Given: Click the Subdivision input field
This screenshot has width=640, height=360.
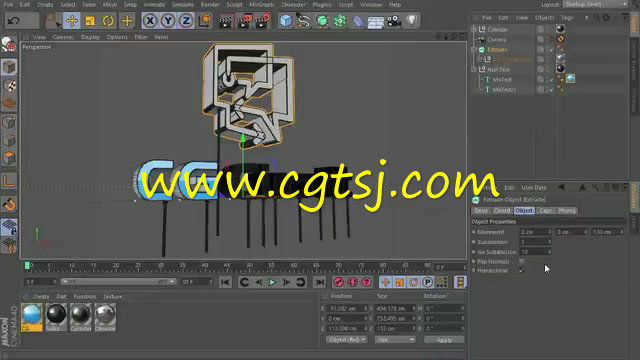Looking at the screenshot, I should point(536,242).
